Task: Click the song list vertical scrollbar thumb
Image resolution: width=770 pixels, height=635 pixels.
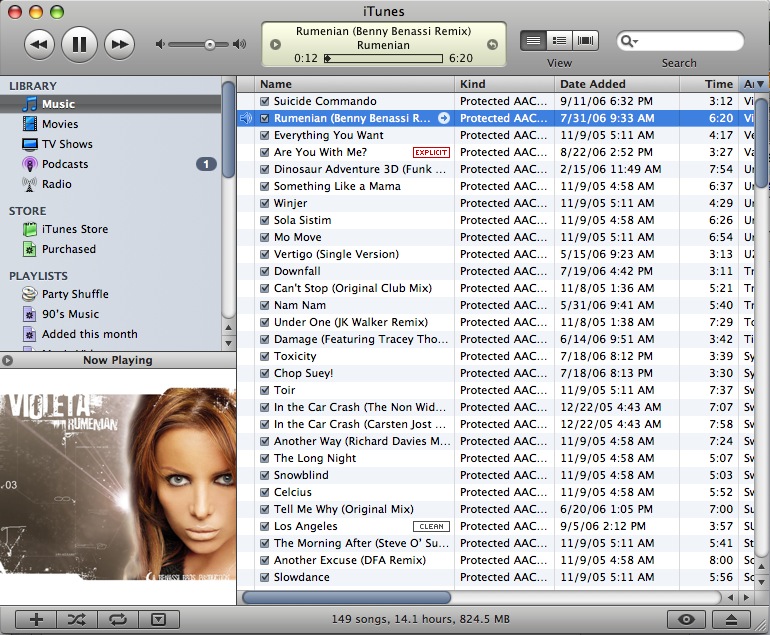Action: point(761,142)
